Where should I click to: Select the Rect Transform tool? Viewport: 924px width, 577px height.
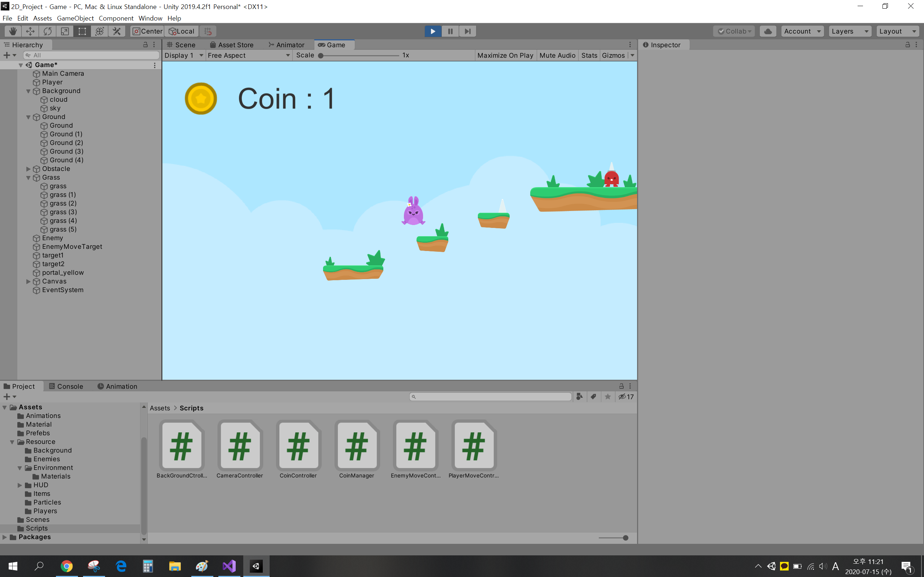tap(82, 31)
